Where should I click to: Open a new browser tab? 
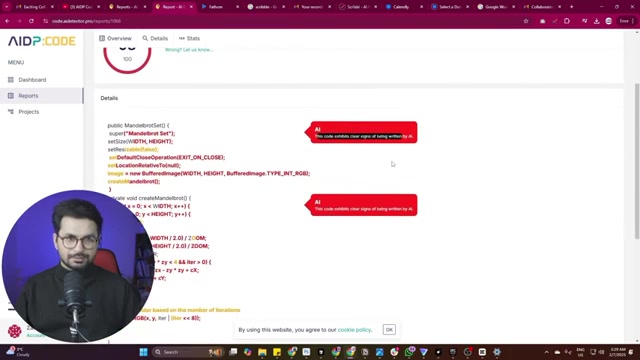point(571,7)
